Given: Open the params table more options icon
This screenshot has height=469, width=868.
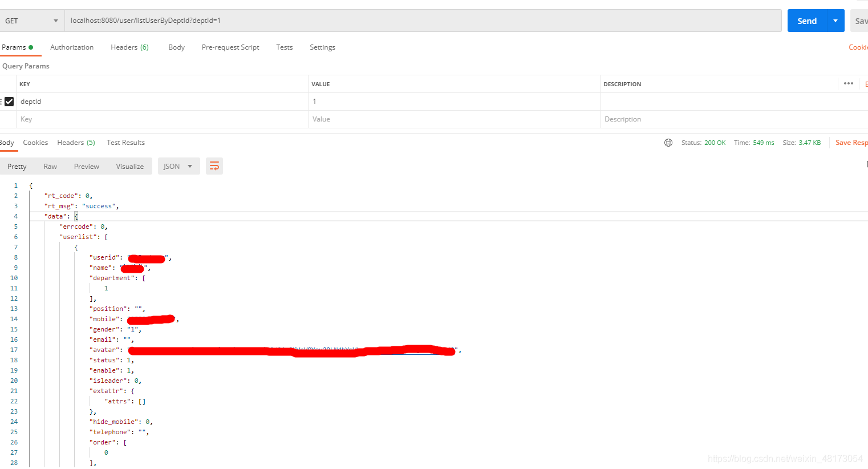Looking at the screenshot, I should point(849,83).
